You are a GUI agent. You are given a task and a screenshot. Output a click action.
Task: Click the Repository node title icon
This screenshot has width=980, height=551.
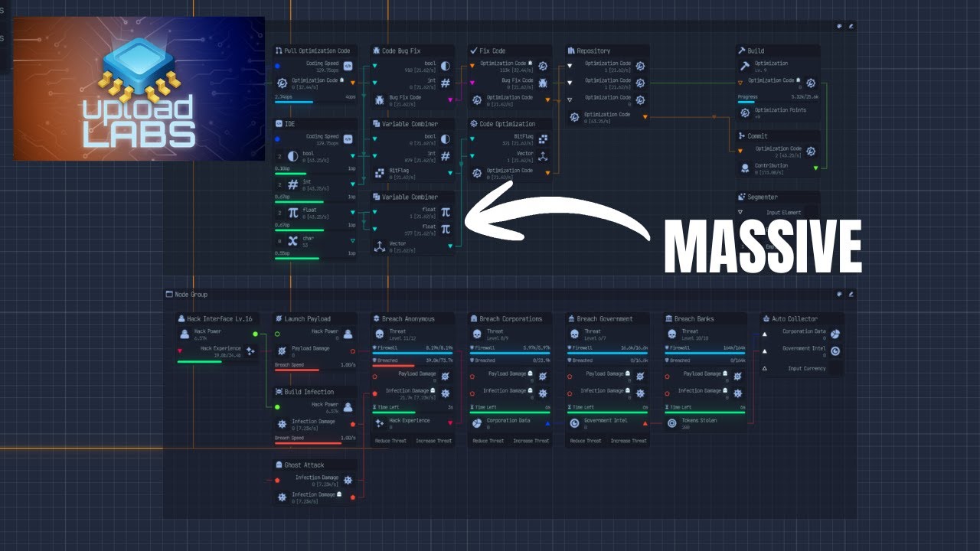[572, 51]
